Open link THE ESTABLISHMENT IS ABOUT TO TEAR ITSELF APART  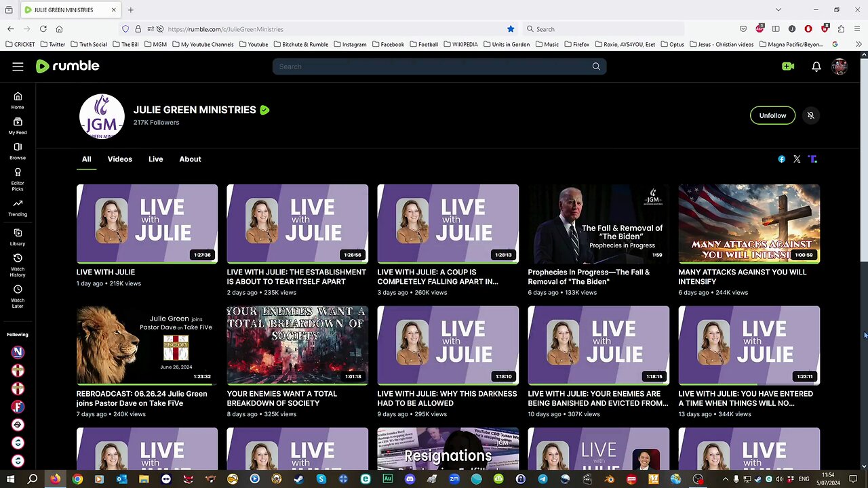tap(296, 277)
